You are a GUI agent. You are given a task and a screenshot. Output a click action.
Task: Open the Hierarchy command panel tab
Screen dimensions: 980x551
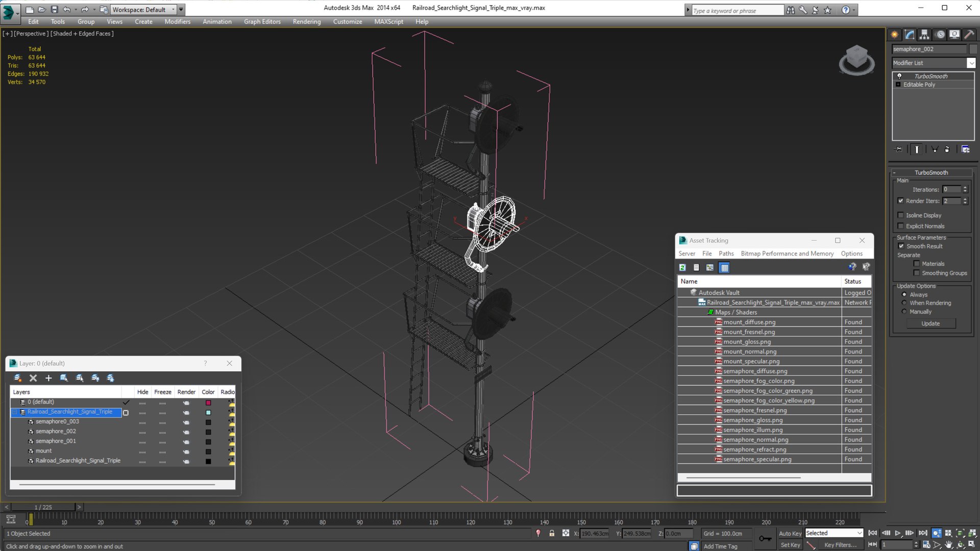click(924, 35)
